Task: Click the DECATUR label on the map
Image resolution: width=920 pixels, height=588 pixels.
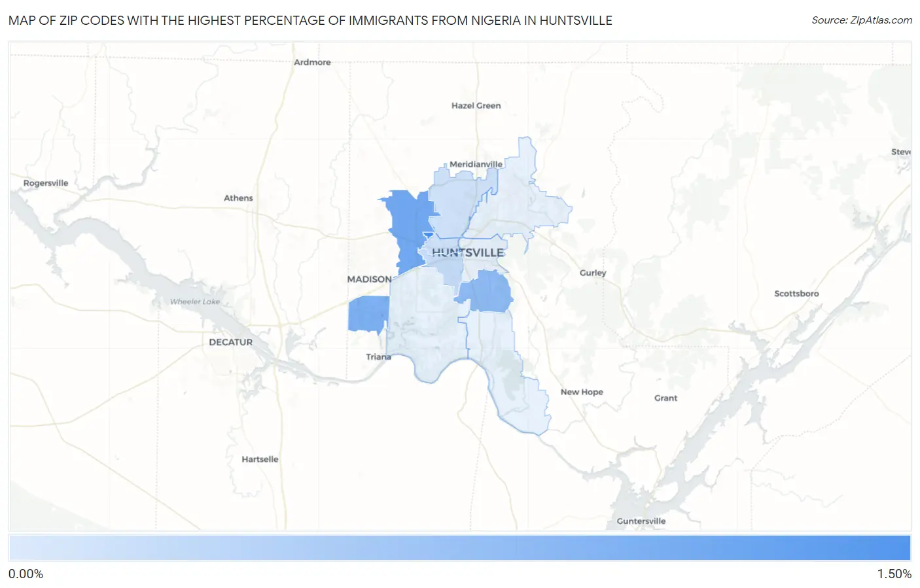Action: 230,342
